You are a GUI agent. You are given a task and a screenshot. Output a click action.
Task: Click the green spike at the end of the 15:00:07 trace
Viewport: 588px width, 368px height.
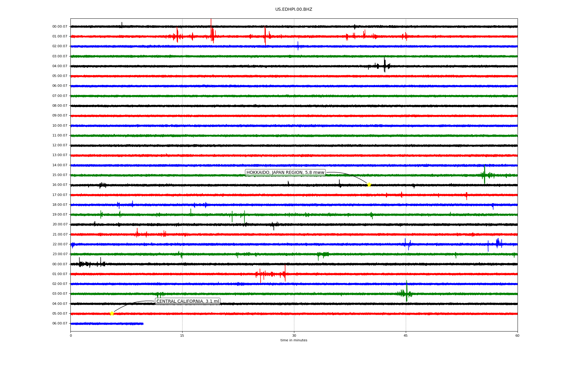coord(484,174)
